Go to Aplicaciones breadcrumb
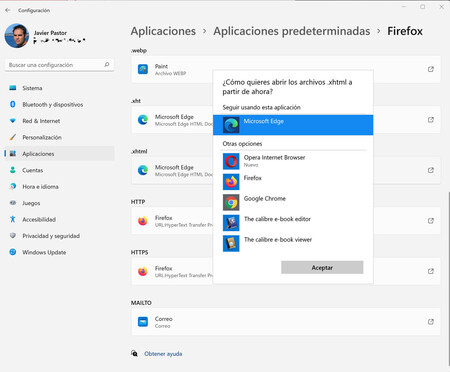The image size is (450, 372). tap(163, 31)
